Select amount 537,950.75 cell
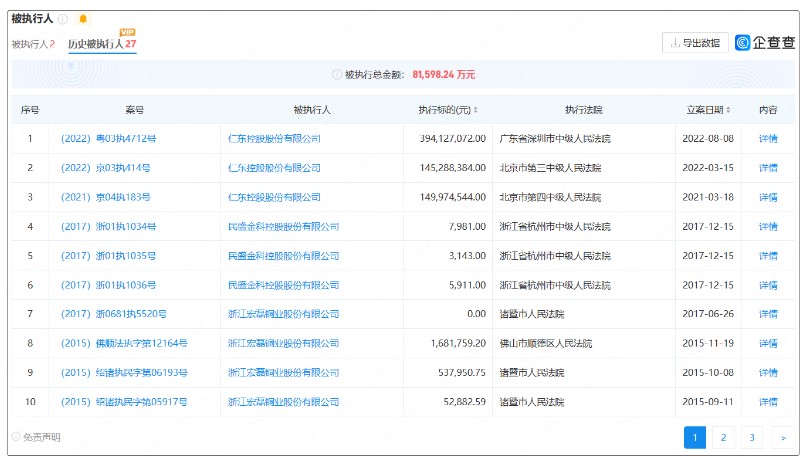 pyautogui.click(x=448, y=372)
